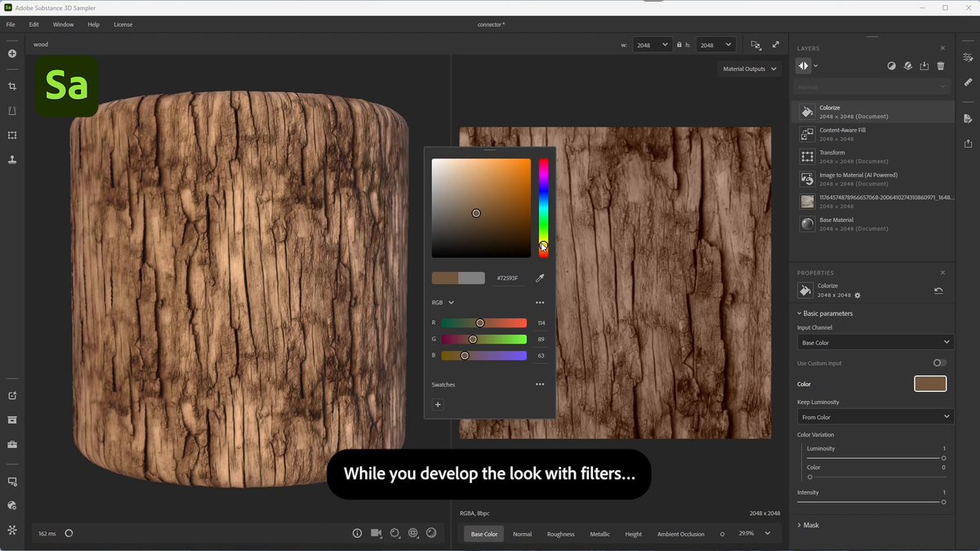Open the mesh globe icon under 3D view
This screenshot has height=551, width=980.
pos(413,533)
